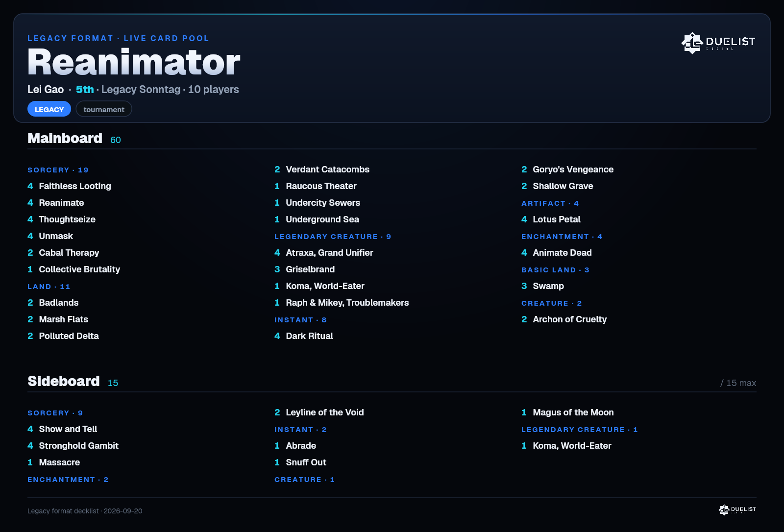
Task: Open Archon of Cruelty card entry
Action: point(564,319)
